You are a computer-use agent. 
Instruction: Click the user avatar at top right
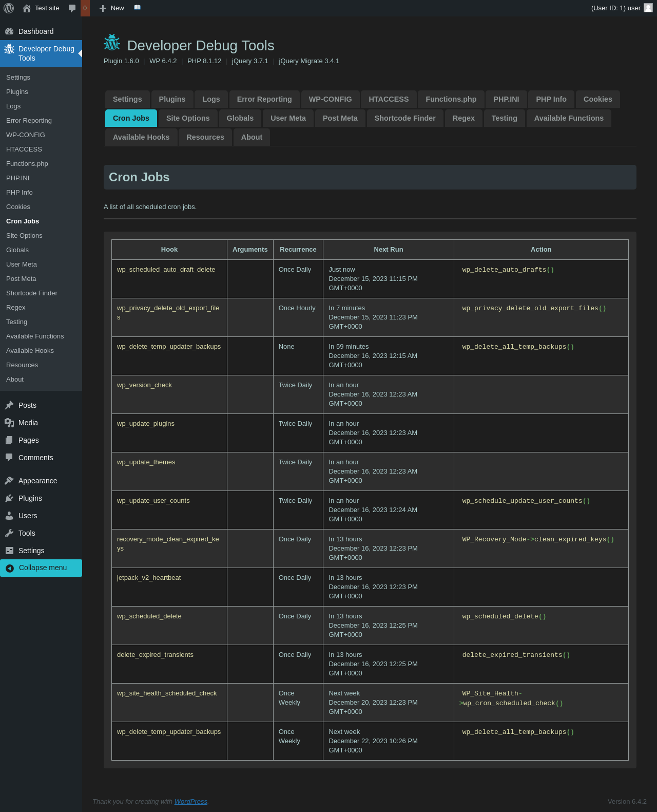(x=648, y=8)
